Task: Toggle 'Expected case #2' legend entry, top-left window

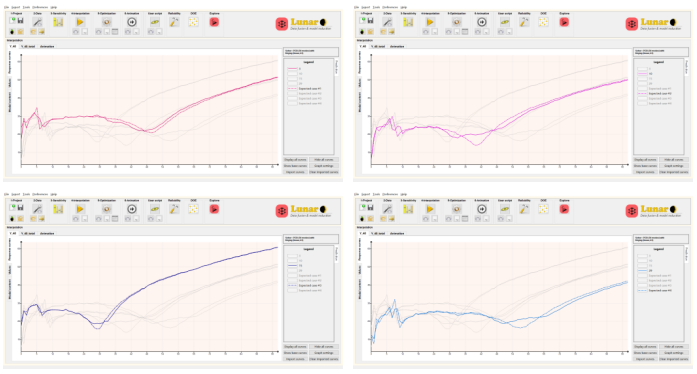Action: point(309,93)
